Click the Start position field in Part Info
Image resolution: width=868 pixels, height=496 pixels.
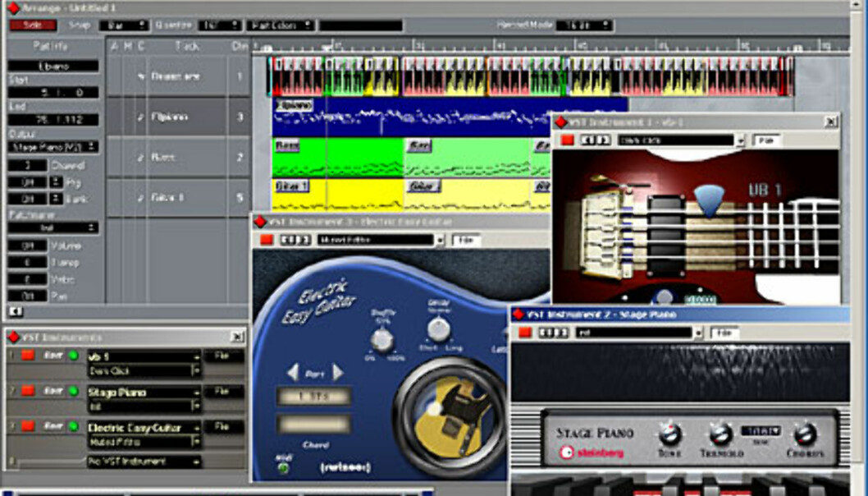53,93
